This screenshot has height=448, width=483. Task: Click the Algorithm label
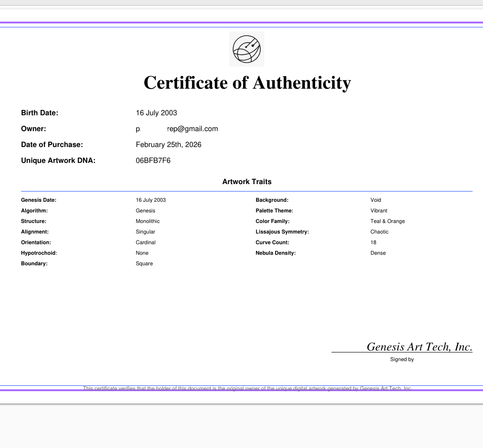click(34, 211)
